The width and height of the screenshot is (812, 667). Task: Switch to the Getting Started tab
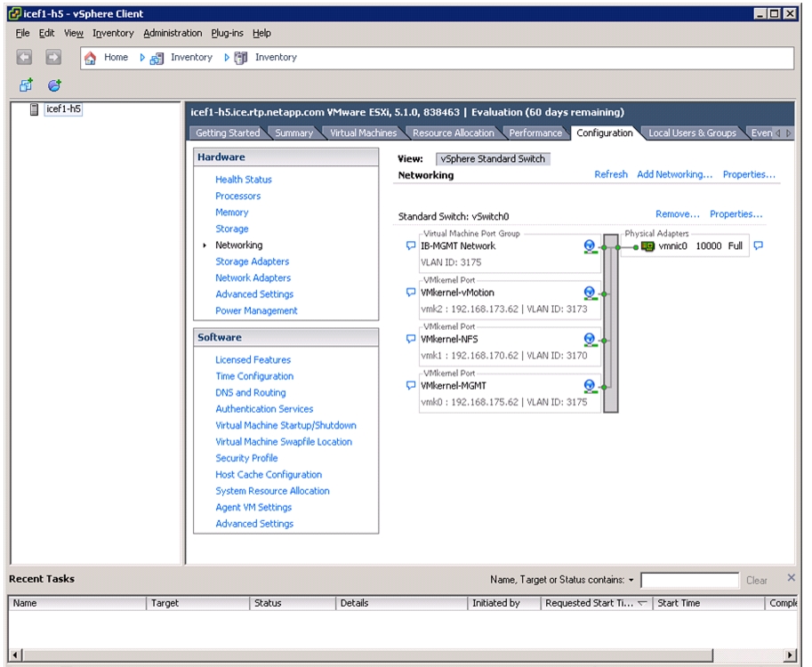(228, 133)
